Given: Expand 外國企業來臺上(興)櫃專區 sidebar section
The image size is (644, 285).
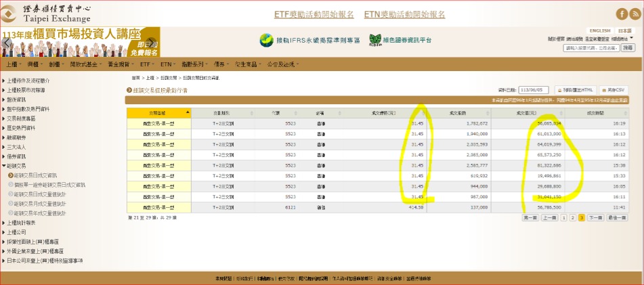Looking at the screenshot, I should click(x=35, y=251).
